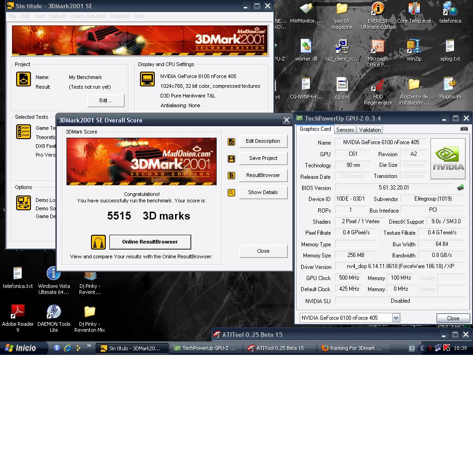The height and width of the screenshot is (476, 473).
Task: Open Adobe Reader 9 shortcut
Action: pyautogui.click(x=18, y=319)
